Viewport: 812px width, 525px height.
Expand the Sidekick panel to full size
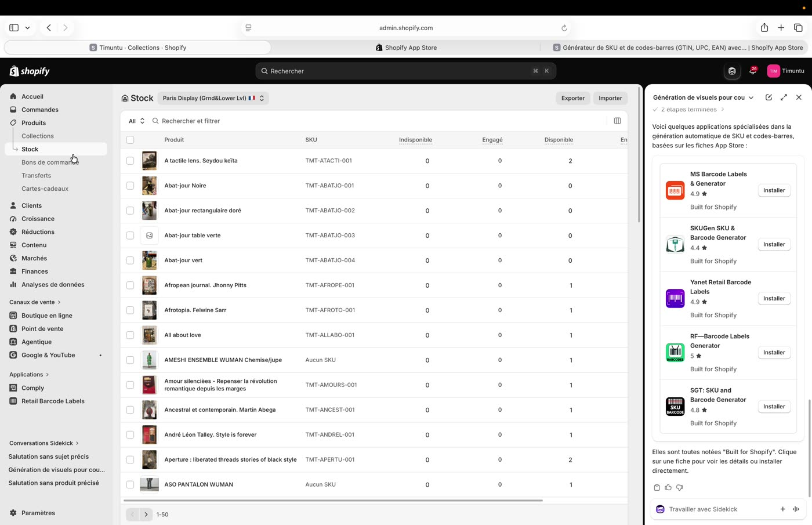784,97
